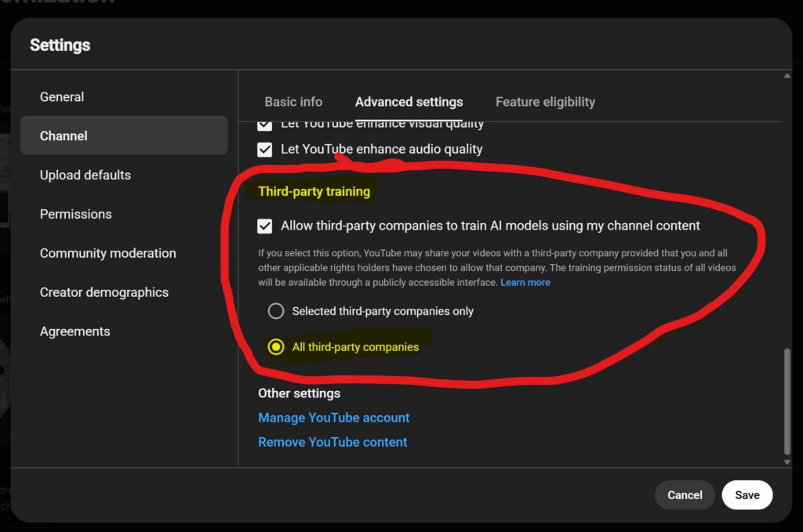This screenshot has height=532, width=803.
Task: Uncheck Let YouTube enhance audio quality
Action: pyautogui.click(x=265, y=150)
